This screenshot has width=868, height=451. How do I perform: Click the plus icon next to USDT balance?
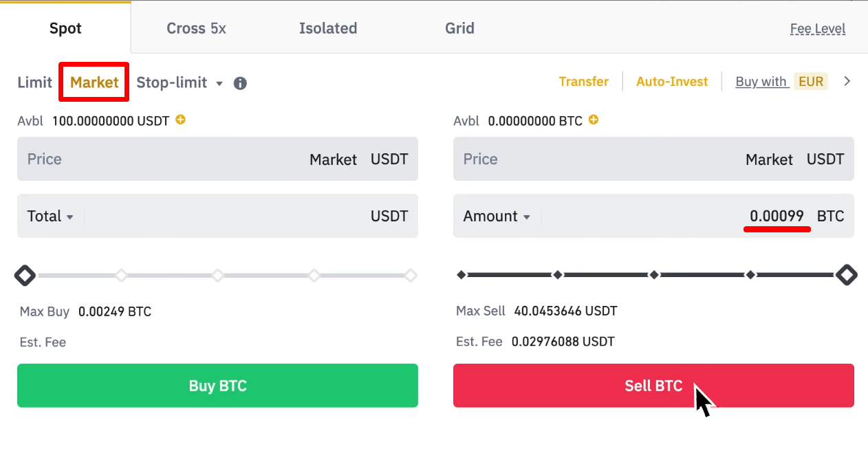[x=180, y=120]
